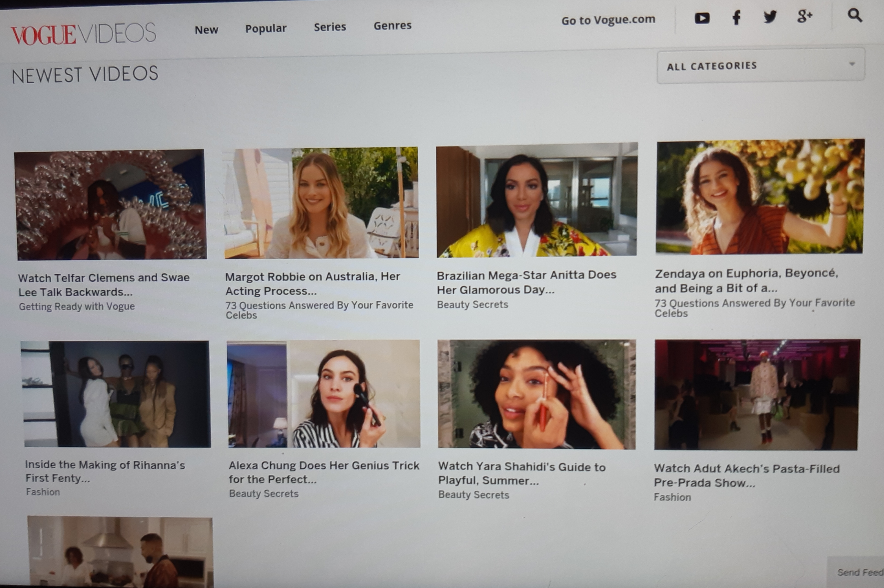Click the Google Plus icon
Image resolution: width=884 pixels, height=588 pixels.
(x=804, y=16)
